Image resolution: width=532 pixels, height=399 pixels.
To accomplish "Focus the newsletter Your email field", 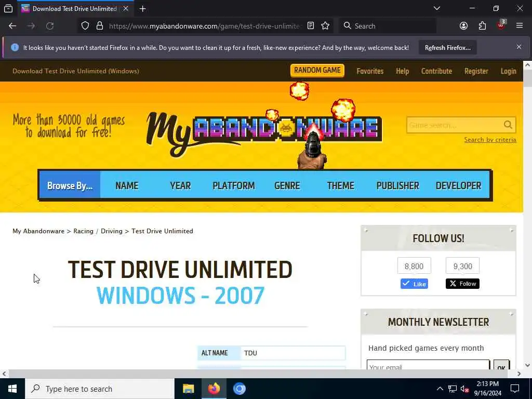I will [428, 365].
